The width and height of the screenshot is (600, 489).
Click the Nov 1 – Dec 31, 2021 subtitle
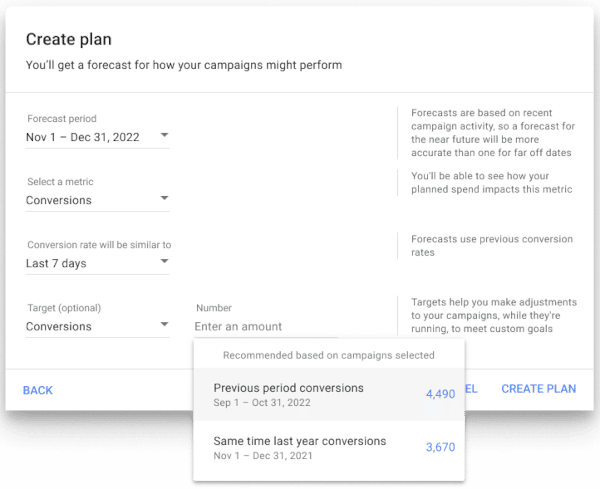264,455
